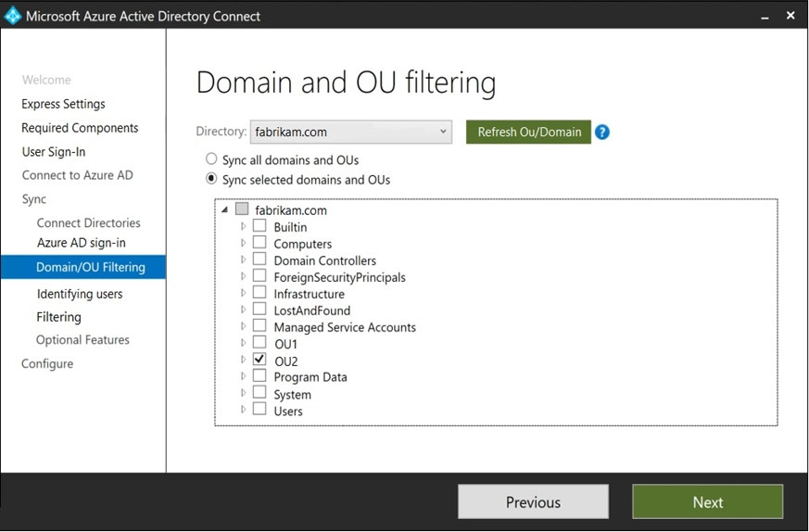Image resolution: width=809 pixels, height=532 pixels.
Task: Check the Users checkbox
Action: (259, 409)
